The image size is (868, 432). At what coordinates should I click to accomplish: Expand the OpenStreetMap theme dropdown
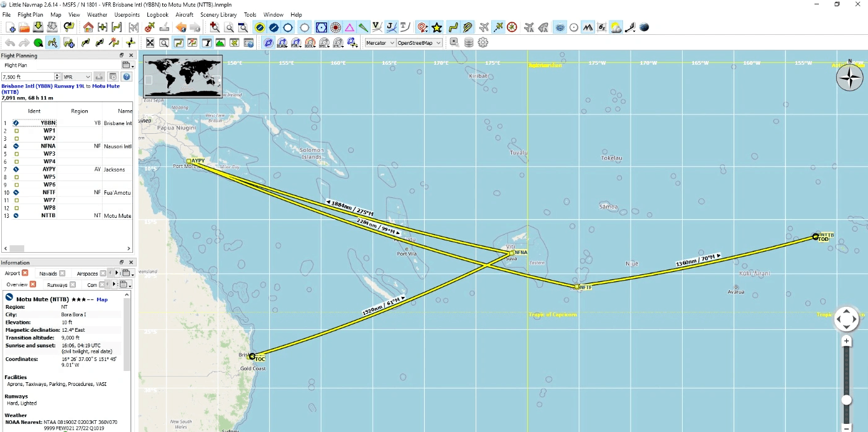[x=419, y=43]
